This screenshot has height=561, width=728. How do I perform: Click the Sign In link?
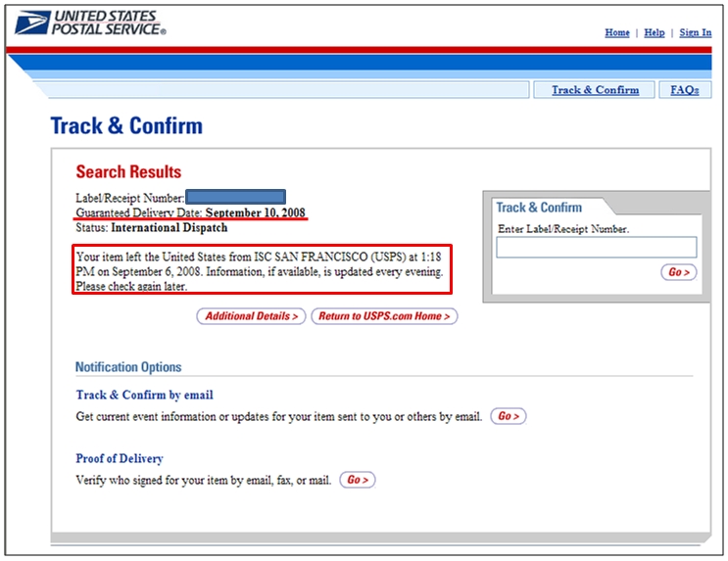pos(695,32)
